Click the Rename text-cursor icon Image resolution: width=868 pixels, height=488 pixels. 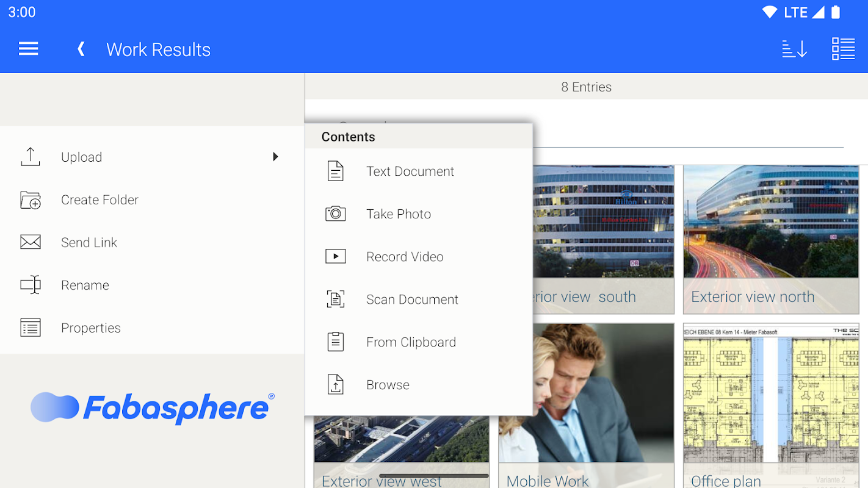coord(31,285)
